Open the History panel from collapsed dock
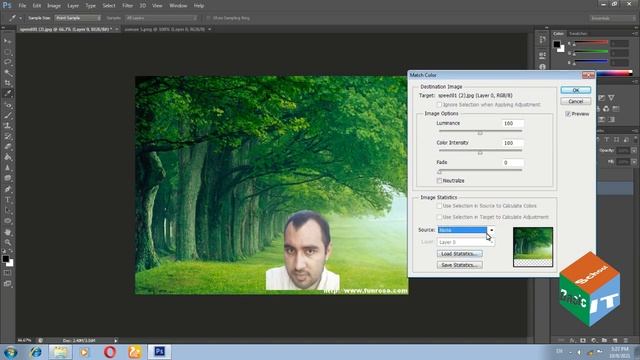This screenshot has width=640, height=360. point(542,40)
